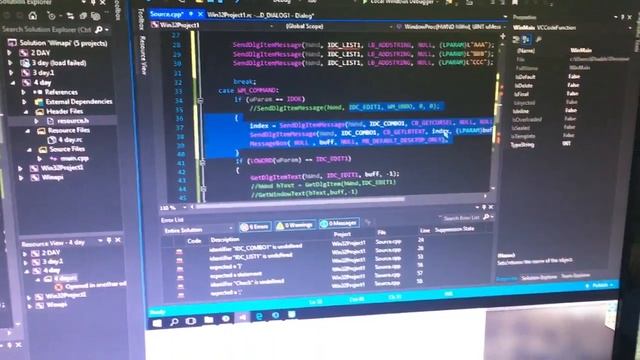Toggle the 0 Messages filter
The width and height of the screenshot is (640, 360).
point(339,223)
